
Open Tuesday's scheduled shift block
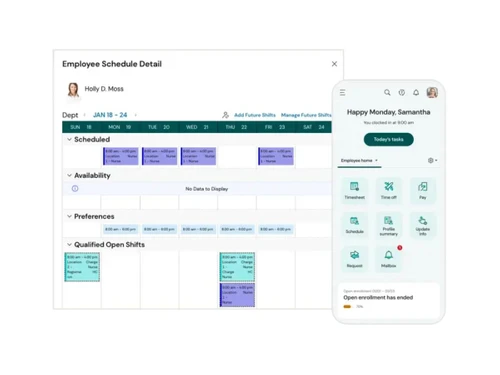159,156
